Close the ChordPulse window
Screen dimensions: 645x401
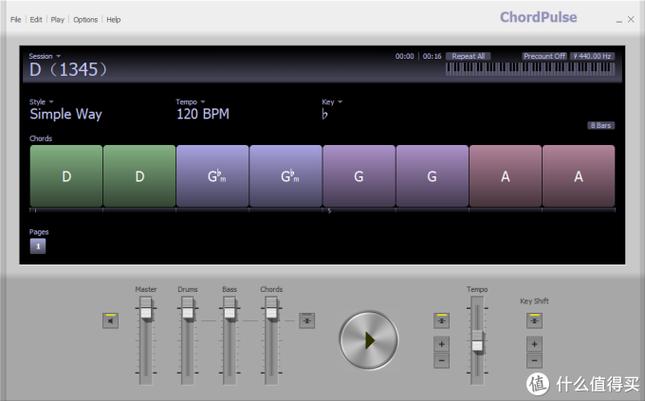pos(631,19)
